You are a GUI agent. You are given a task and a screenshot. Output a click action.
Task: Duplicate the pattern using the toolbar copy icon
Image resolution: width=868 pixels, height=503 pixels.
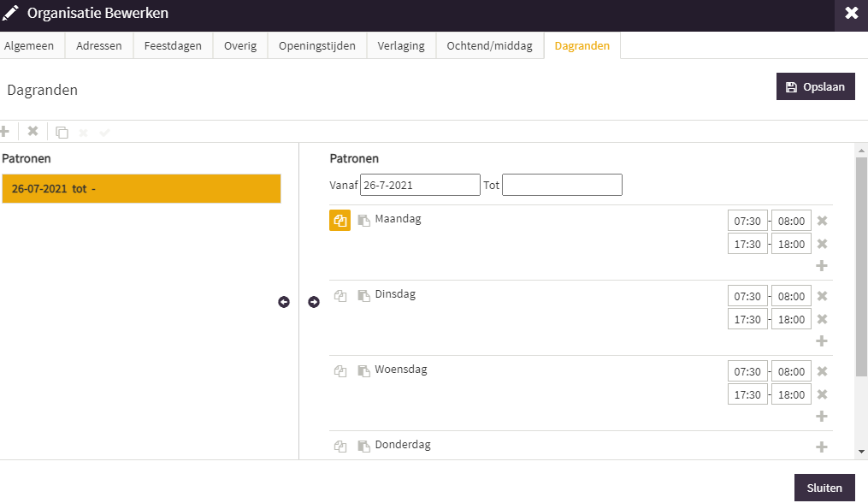pos(62,133)
